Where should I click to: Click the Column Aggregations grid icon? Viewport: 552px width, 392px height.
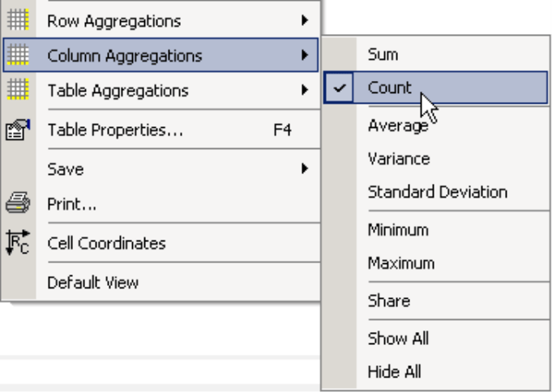[x=18, y=54]
